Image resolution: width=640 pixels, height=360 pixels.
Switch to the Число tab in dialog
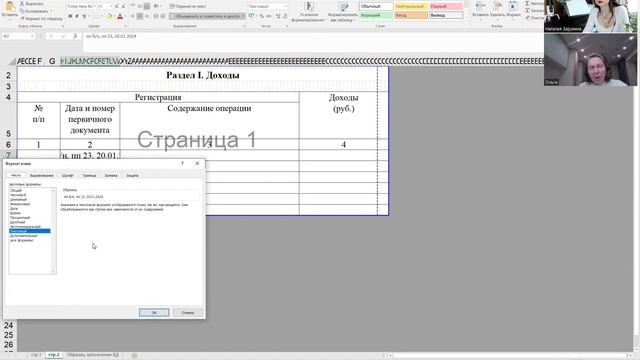tap(16, 176)
